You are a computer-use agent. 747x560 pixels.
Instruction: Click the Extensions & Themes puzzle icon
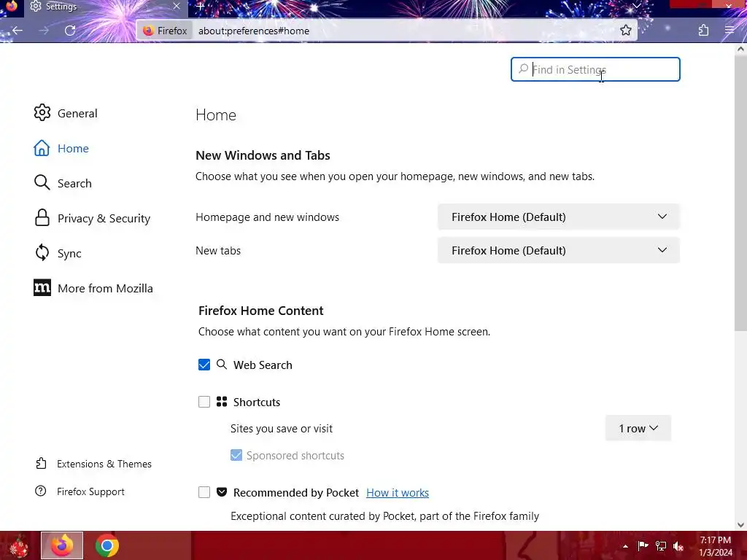(41, 463)
